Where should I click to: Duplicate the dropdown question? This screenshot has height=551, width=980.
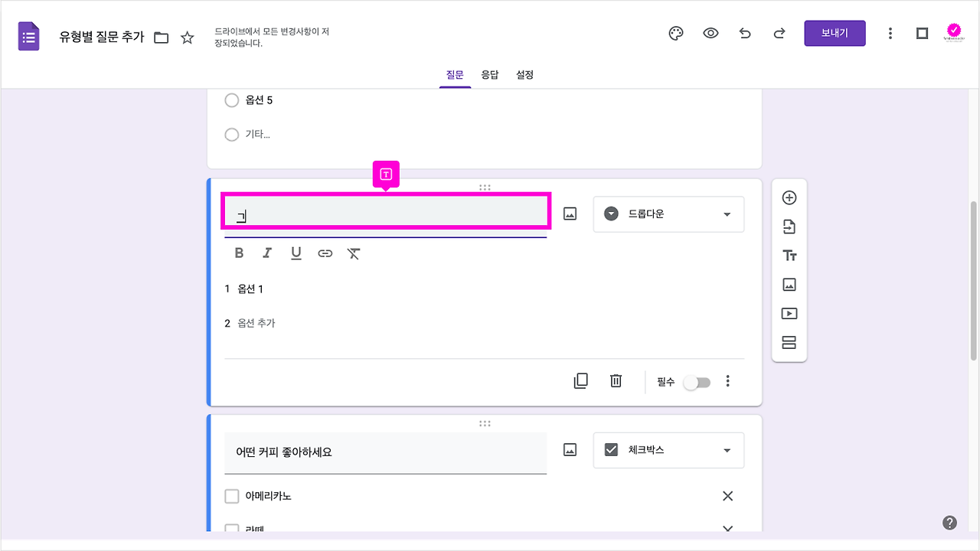pos(580,380)
